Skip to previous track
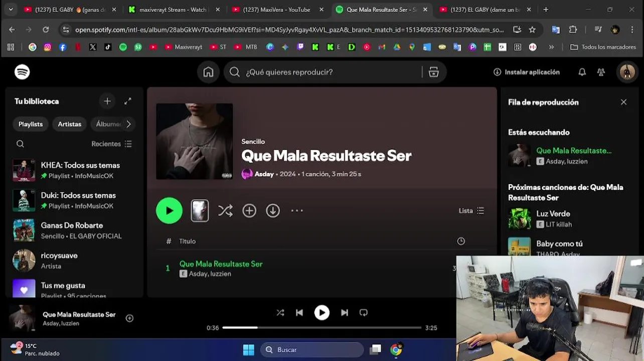This screenshot has width=644, height=361. tap(299, 313)
